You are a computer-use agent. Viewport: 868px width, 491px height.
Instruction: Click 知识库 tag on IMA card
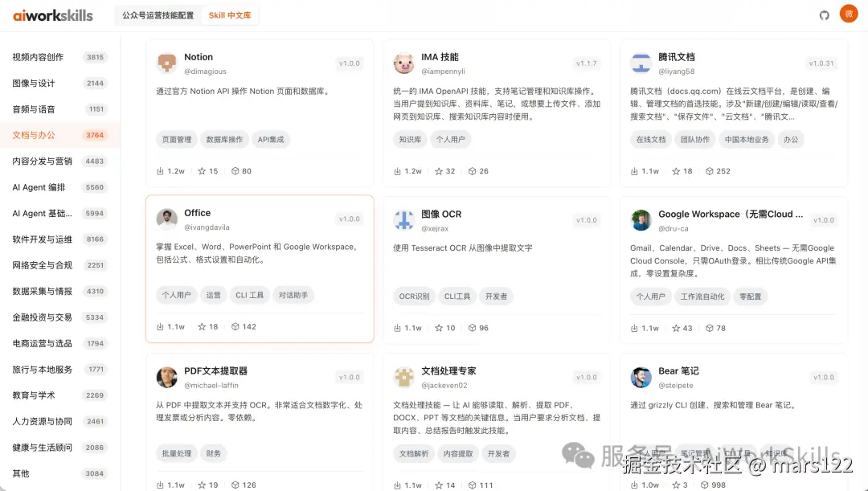[x=410, y=140]
